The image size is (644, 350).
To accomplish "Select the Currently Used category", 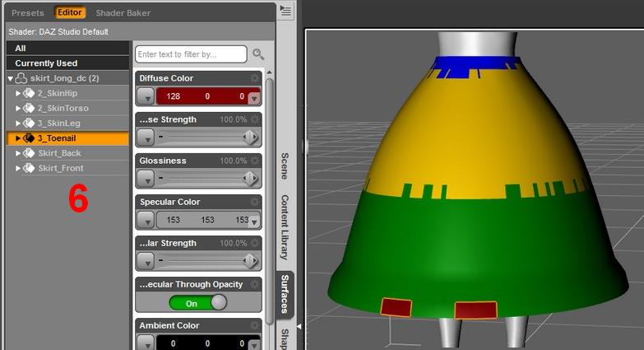I will (x=67, y=63).
